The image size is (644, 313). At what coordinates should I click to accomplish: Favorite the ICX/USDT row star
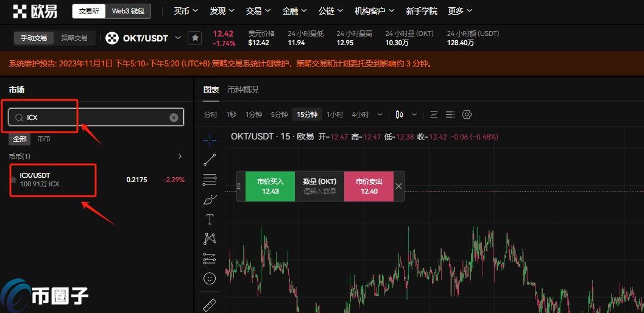[x=13, y=180]
